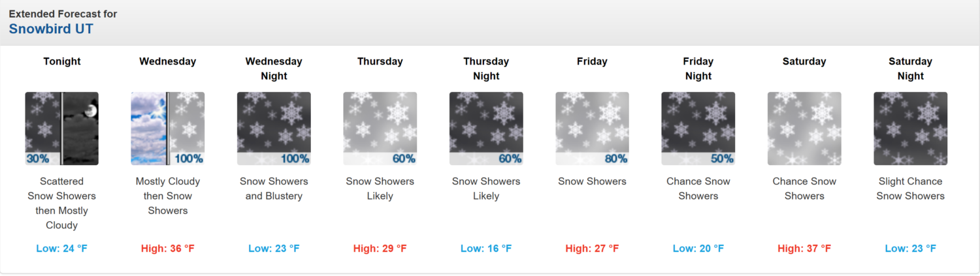
Task: Select the Thursday Night snow showers icon
Action: pos(486,129)
